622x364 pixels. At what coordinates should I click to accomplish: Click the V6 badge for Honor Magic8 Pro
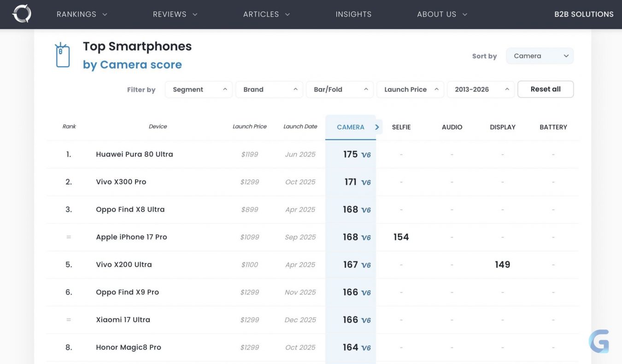(x=366, y=348)
